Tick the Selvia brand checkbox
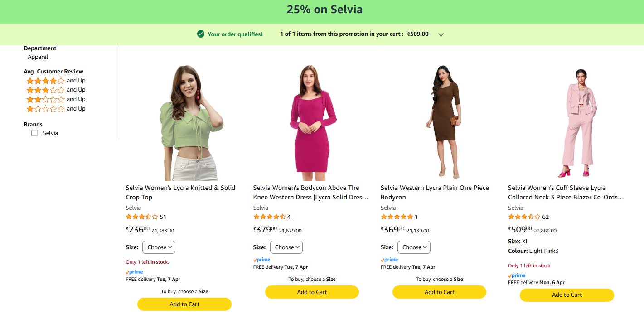This screenshot has height=319, width=644. pyautogui.click(x=34, y=133)
